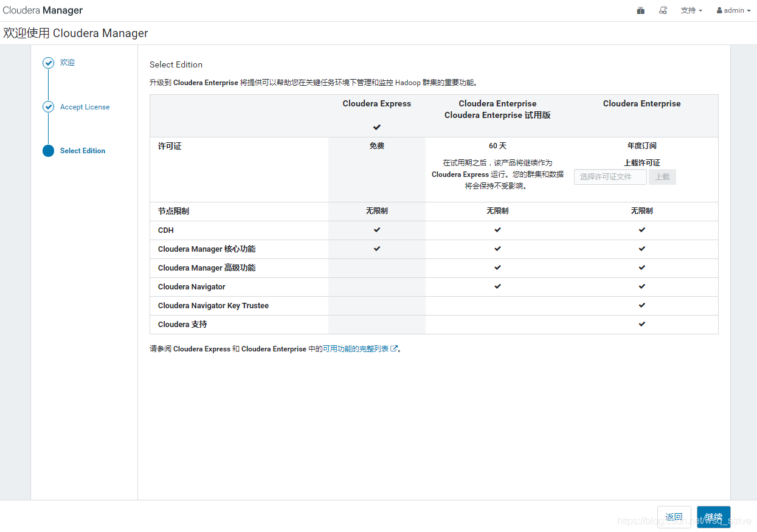
Task: Click the 许可证 row label
Action: tap(170, 147)
